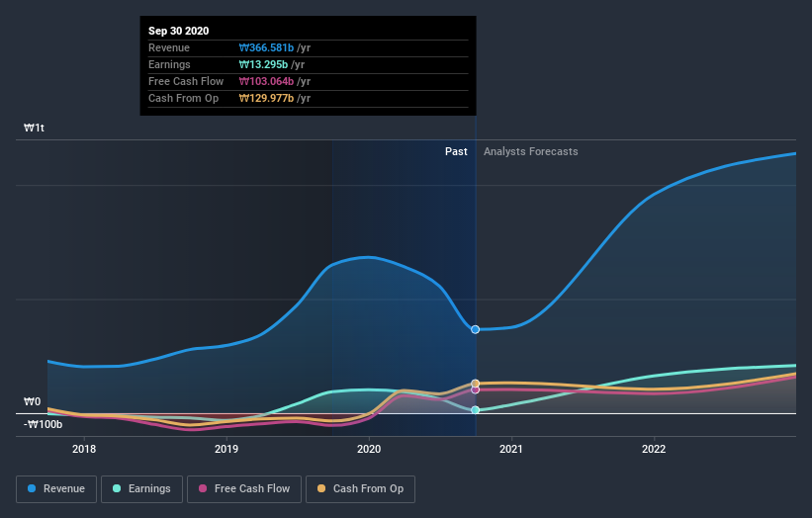The image size is (812, 518).
Task: Click the ₩129.977b cash from op value
Action: click(x=266, y=98)
